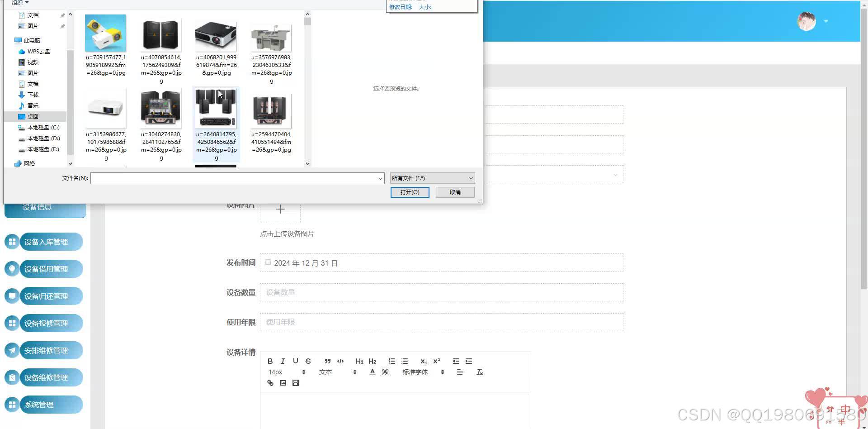The width and height of the screenshot is (868, 429).
Task: Open the user avatar dropdown arrow
Action: coord(826,21)
